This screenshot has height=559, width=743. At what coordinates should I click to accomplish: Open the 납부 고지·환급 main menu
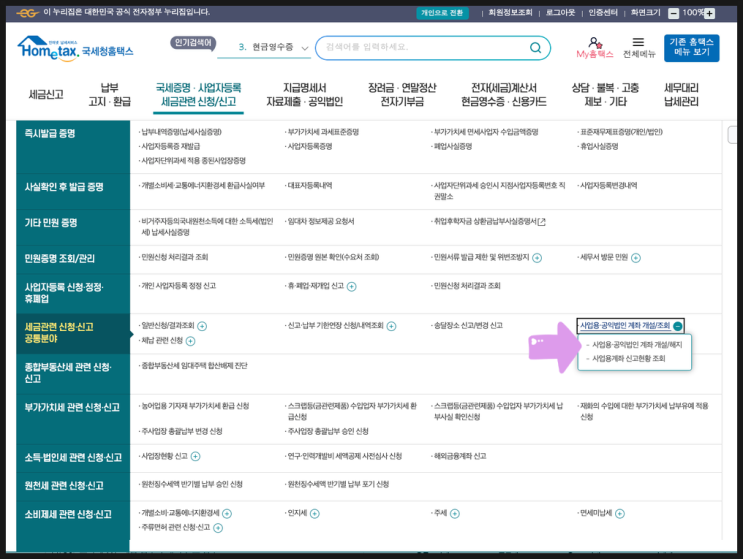point(109,95)
